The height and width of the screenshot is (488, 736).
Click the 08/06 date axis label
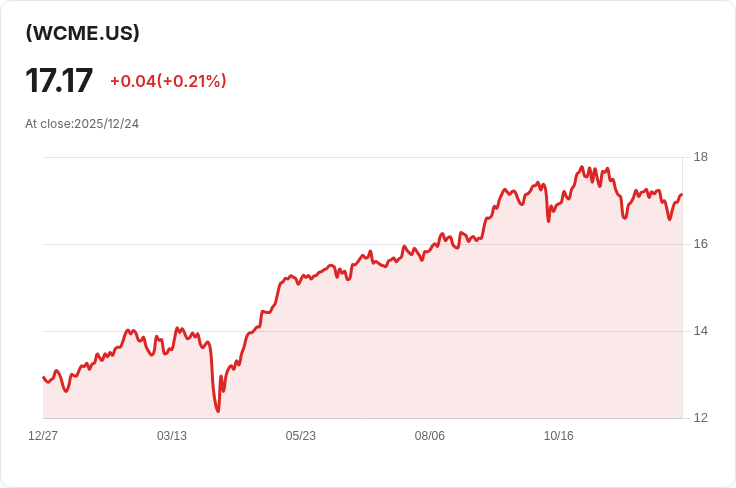(429, 436)
